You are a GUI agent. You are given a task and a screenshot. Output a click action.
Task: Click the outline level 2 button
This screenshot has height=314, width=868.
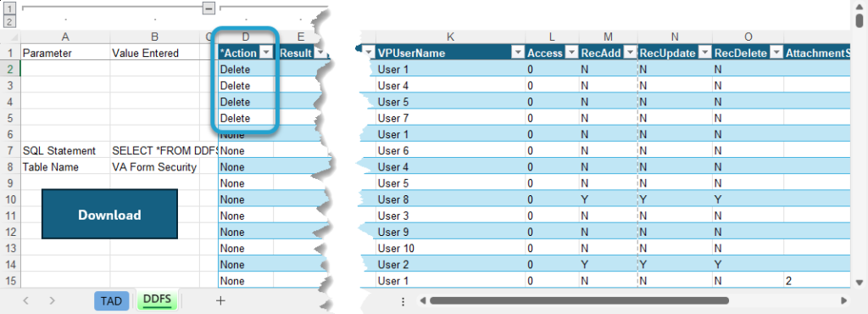[10, 21]
